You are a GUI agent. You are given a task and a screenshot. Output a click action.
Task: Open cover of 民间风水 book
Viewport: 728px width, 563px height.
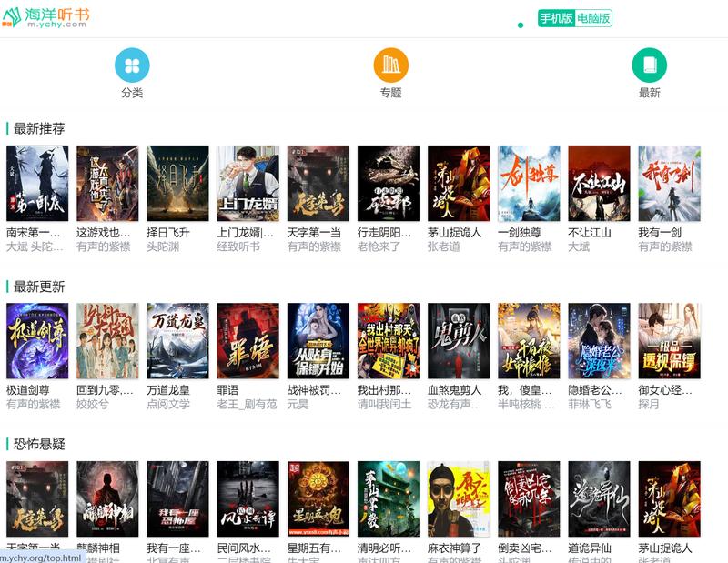[248, 499]
